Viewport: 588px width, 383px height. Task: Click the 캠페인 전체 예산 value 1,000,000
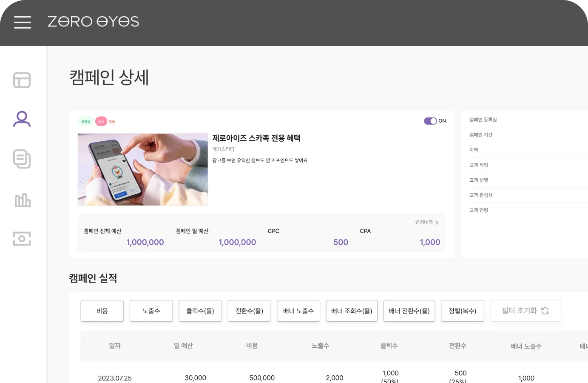click(145, 242)
